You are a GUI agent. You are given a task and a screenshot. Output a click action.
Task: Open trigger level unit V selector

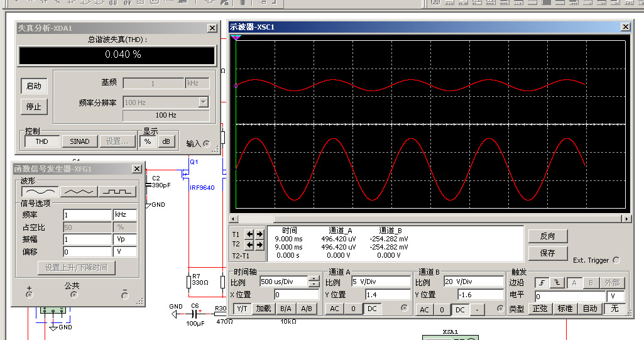616,296
